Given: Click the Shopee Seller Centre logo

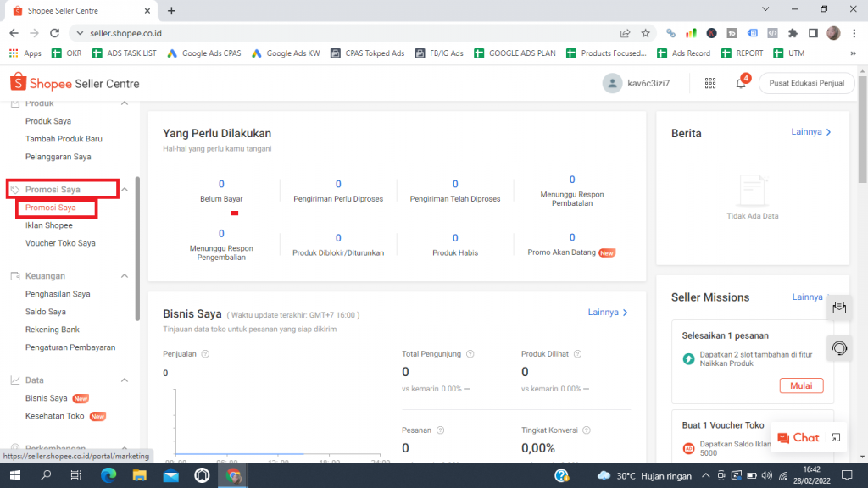Looking at the screenshot, I should 75,84.
